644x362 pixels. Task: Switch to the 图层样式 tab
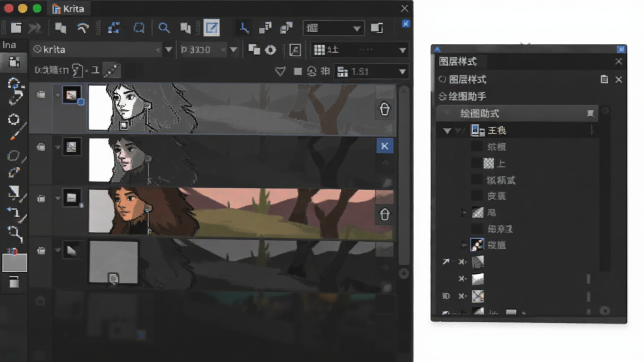[458, 62]
